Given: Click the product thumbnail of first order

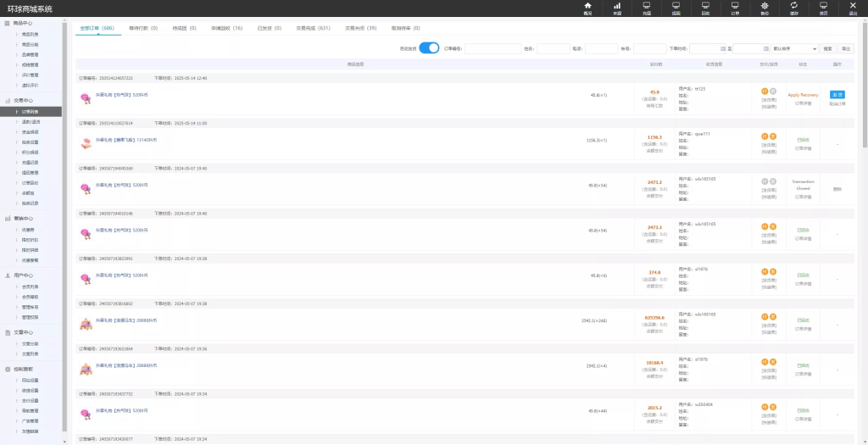Looking at the screenshot, I should pyautogui.click(x=86, y=98).
